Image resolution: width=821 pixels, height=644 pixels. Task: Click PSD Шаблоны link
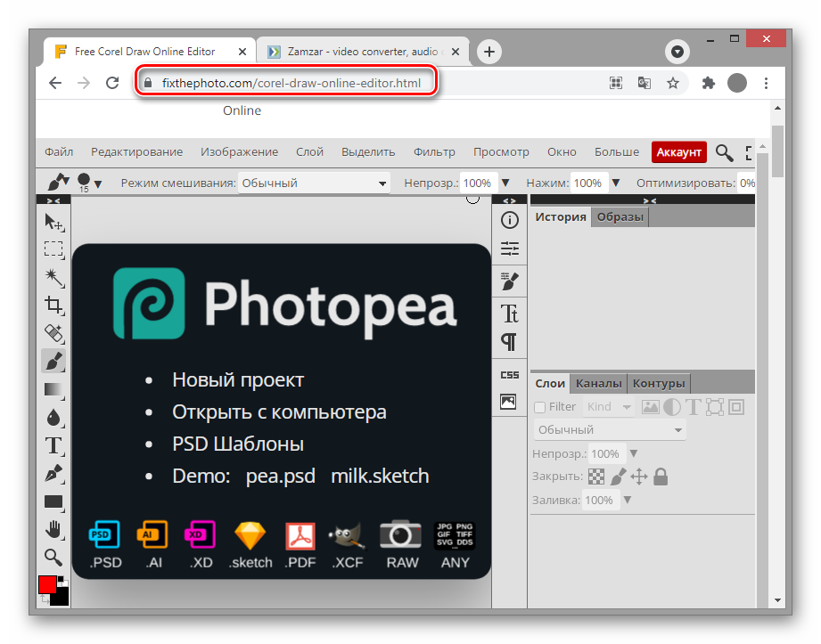pyautogui.click(x=238, y=444)
